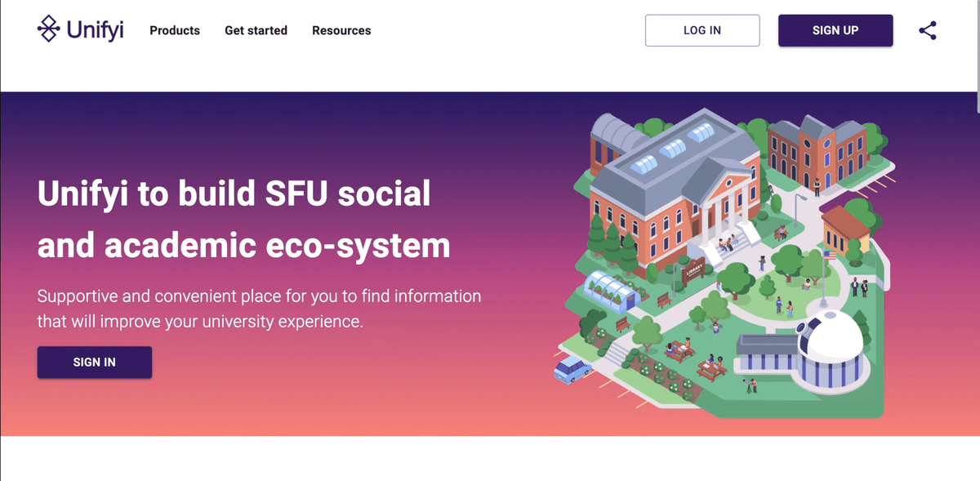
Task: Click the supportive and convenient place subtext
Action: click(259, 308)
